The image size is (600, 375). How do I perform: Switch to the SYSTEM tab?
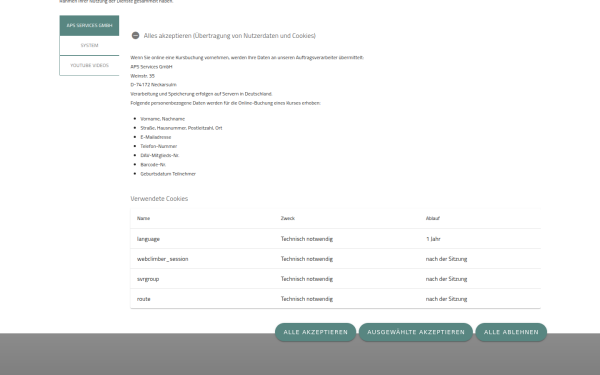[89, 46]
